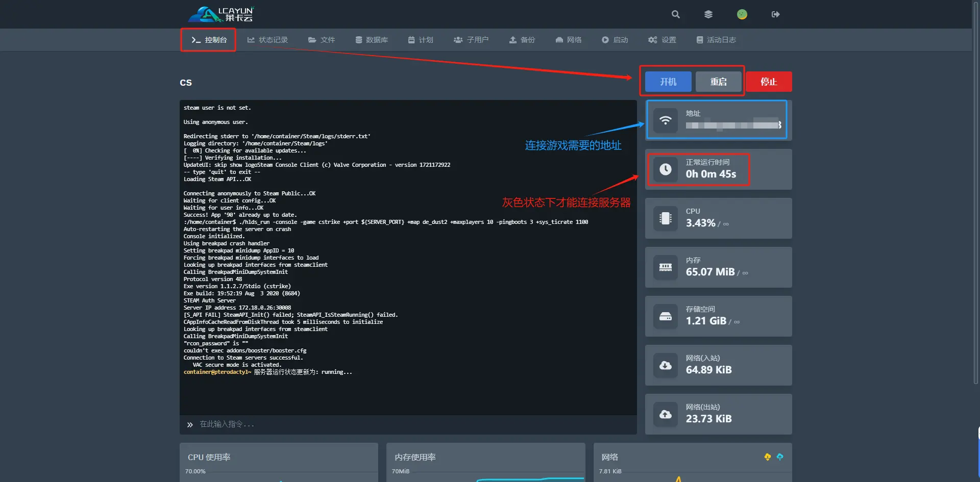980x482 pixels.
Task: Click the CS server name heading
Action: [186, 83]
